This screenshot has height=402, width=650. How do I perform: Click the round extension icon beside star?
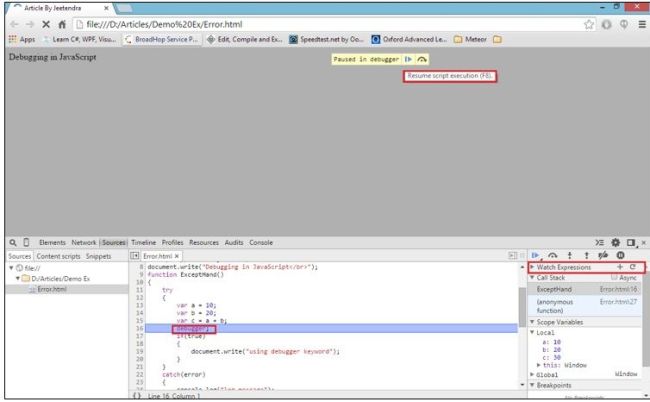pyautogui.click(x=606, y=24)
